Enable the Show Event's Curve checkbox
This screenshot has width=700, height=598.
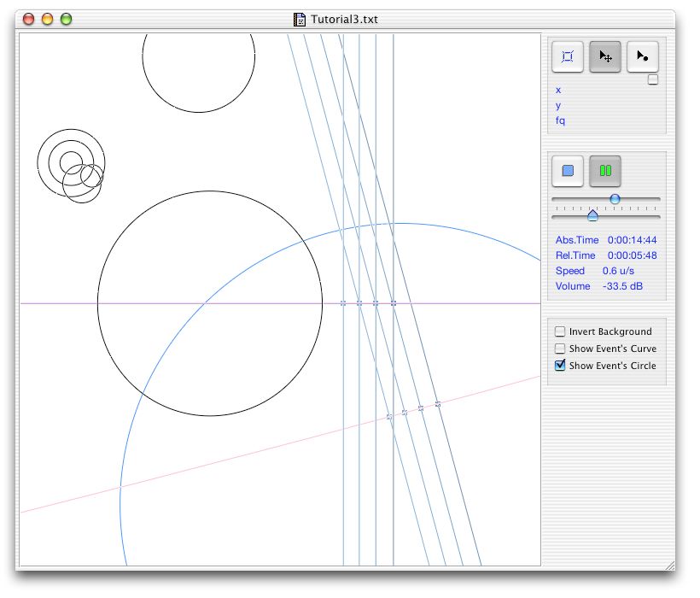[x=560, y=349]
